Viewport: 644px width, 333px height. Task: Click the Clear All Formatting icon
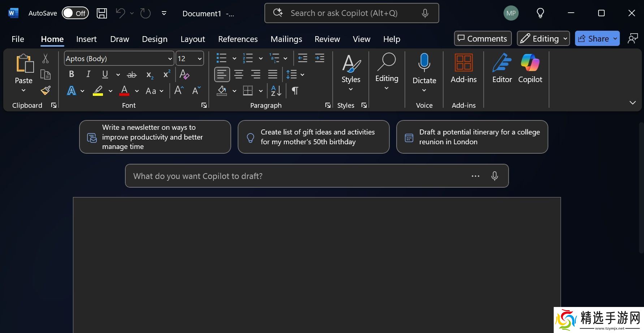(184, 74)
